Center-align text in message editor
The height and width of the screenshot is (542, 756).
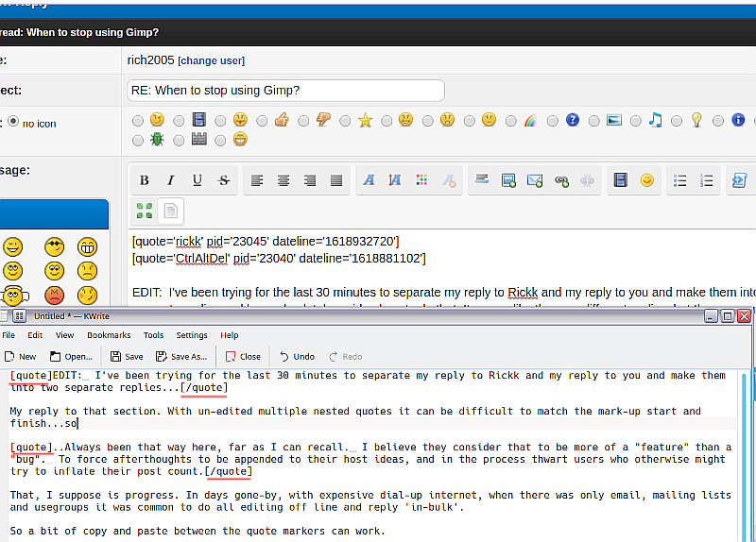pyautogui.click(x=283, y=180)
